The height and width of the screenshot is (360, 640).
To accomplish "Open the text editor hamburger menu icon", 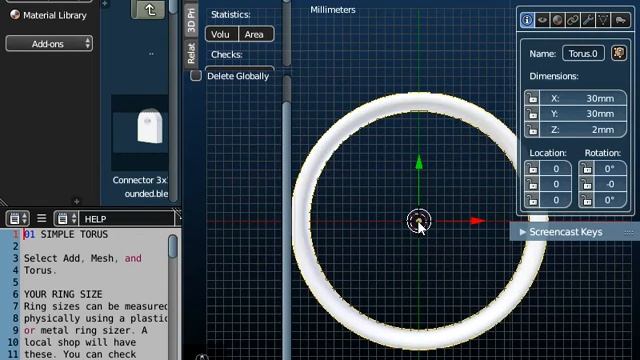I will [x=41, y=218].
